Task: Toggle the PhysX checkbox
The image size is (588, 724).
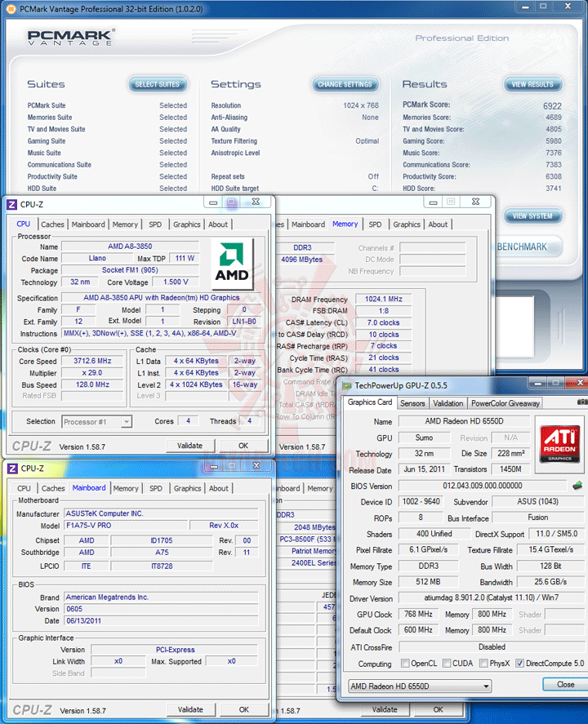Action: click(483, 663)
